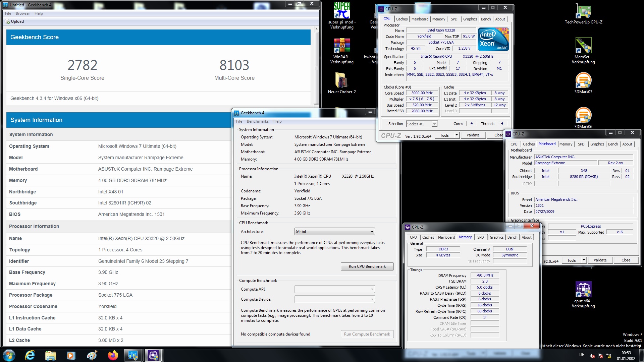
Task: Open the cpuz_x64 desktop shortcut
Action: coord(583,295)
